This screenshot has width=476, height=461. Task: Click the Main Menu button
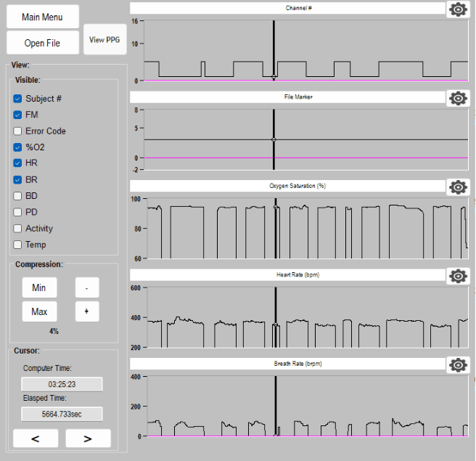[41, 17]
